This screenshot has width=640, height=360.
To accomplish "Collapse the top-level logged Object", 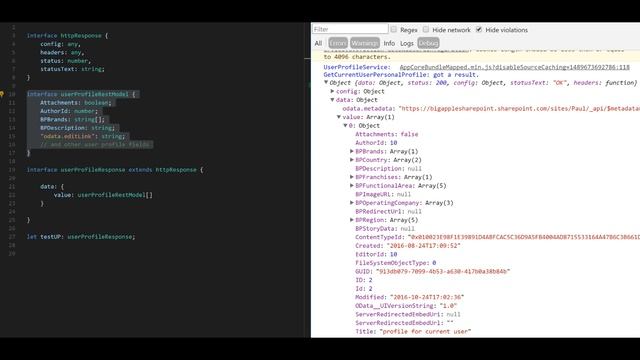I will click(x=326, y=82).
